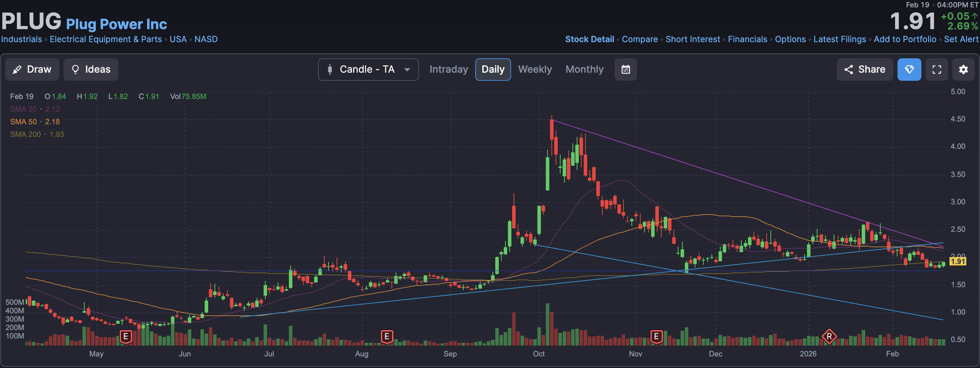Click the Oct label on the date axis

click(x=538, y=354)
